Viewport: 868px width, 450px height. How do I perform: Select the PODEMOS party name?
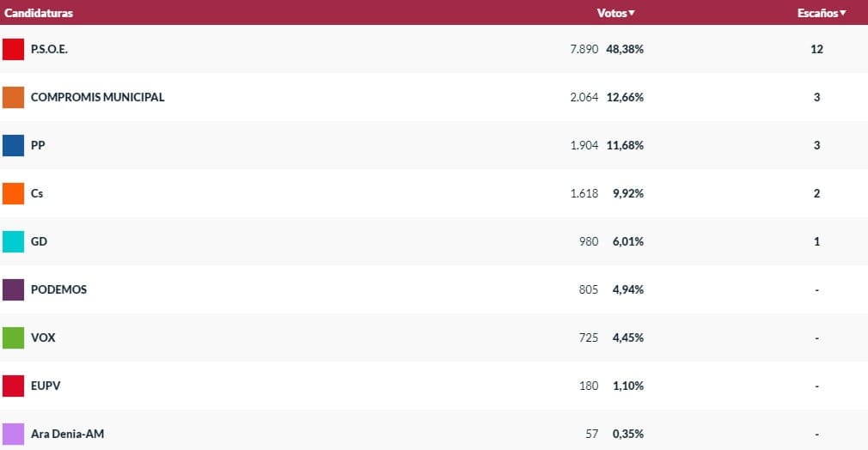58,289
